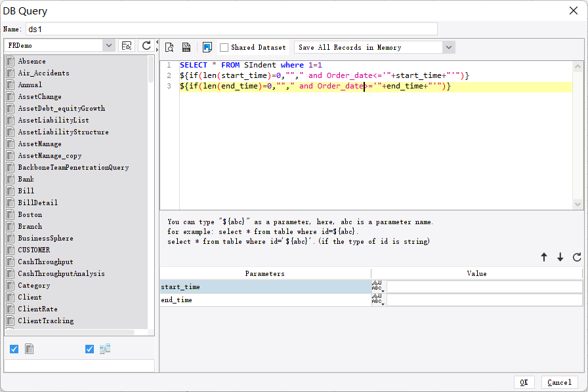Viewport: 588px width, 392px height.
Task: Move the parameter down with the down arrow
Action: 560,257
